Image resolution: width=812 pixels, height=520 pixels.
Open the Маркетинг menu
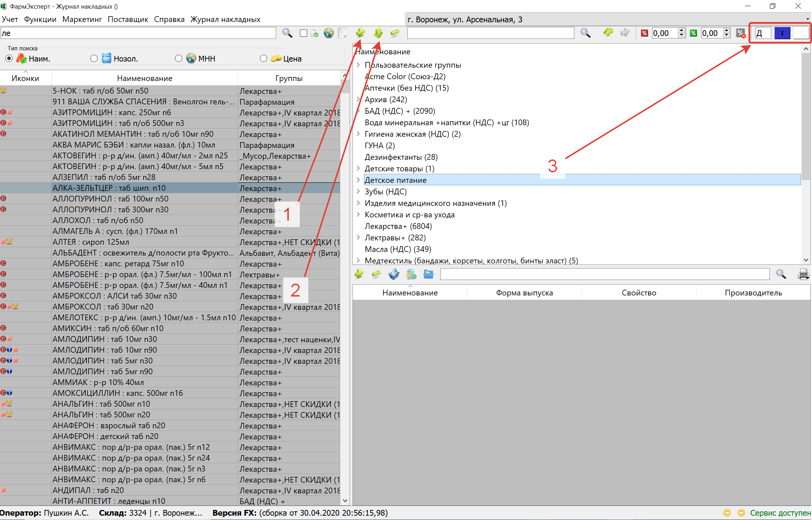tap(82, 19)
